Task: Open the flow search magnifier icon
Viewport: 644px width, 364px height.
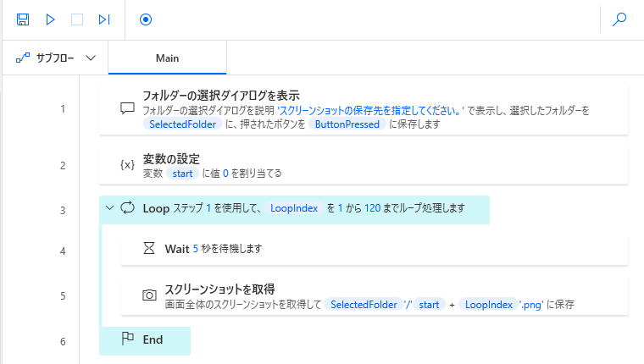Action: coord(619,19)
